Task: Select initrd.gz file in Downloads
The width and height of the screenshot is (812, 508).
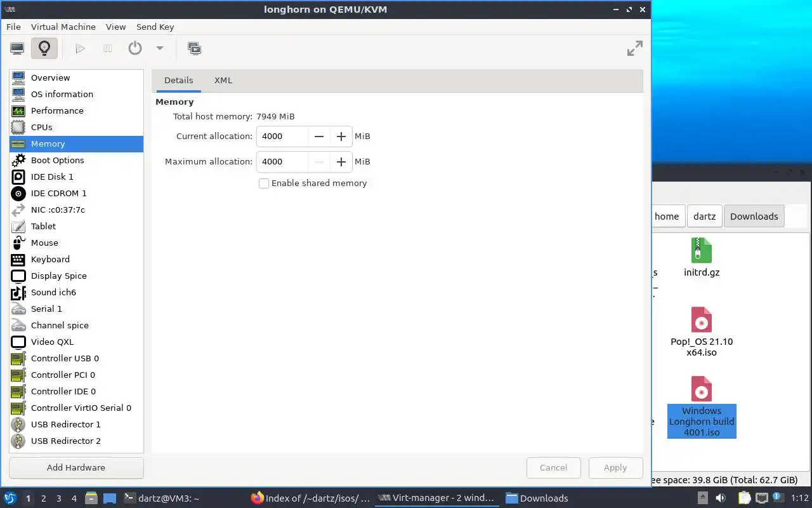Action: 702,258
